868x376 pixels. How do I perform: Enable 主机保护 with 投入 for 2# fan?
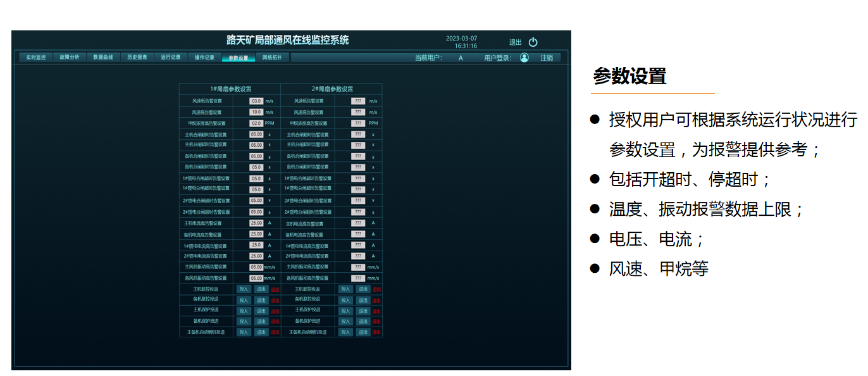(x=345, y=311)
